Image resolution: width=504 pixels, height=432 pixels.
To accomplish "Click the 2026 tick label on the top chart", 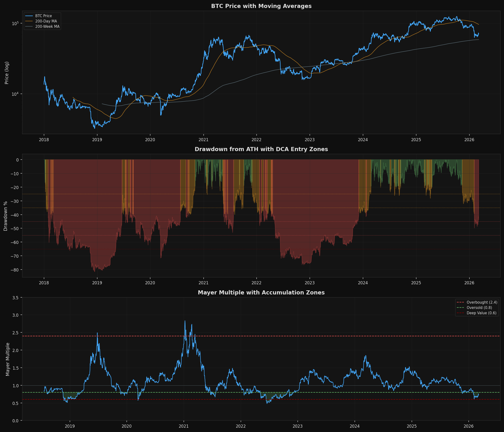I will [469, 140].
